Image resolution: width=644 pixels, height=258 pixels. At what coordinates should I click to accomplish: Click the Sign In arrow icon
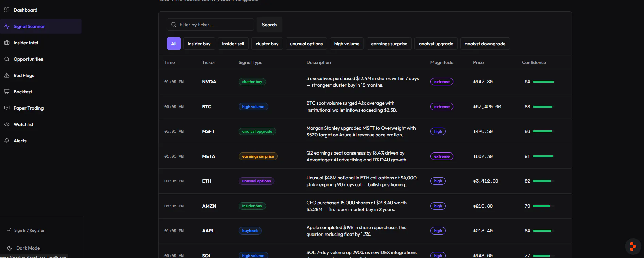(x=9, y=230)
